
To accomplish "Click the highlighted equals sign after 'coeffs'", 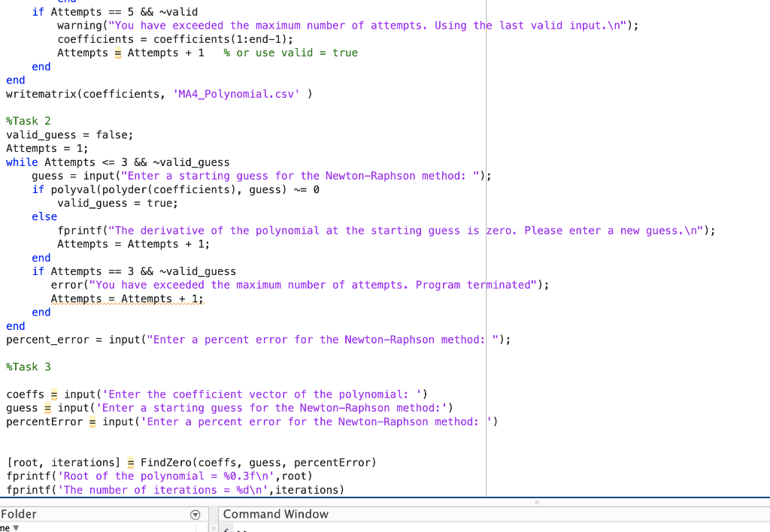I will [54, 394].
